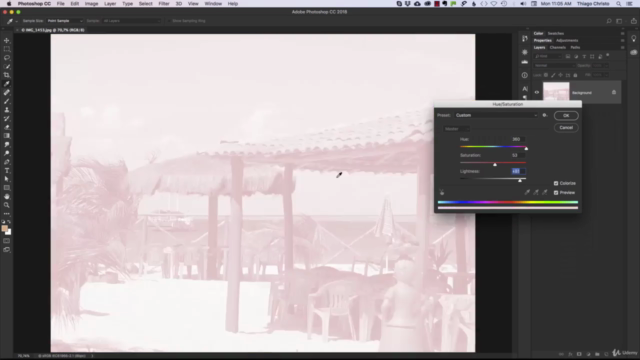The height and width of the screenshot is (360, 640).
Task: Select the Crop tool
Action: coord(7,75)
